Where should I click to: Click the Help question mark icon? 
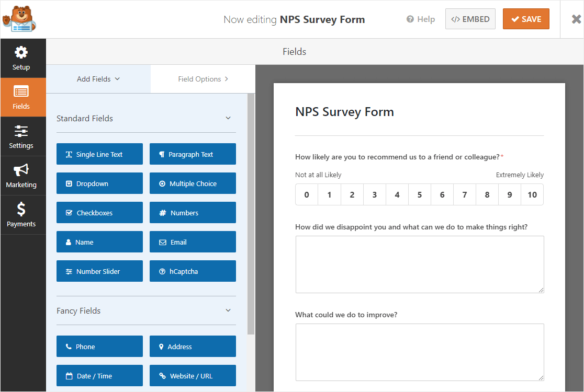click(x=410, y=19)
